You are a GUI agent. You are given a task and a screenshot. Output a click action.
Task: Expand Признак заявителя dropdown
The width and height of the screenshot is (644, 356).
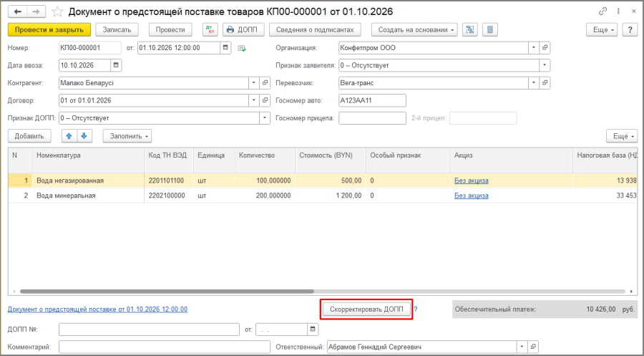tap(545, 65)
